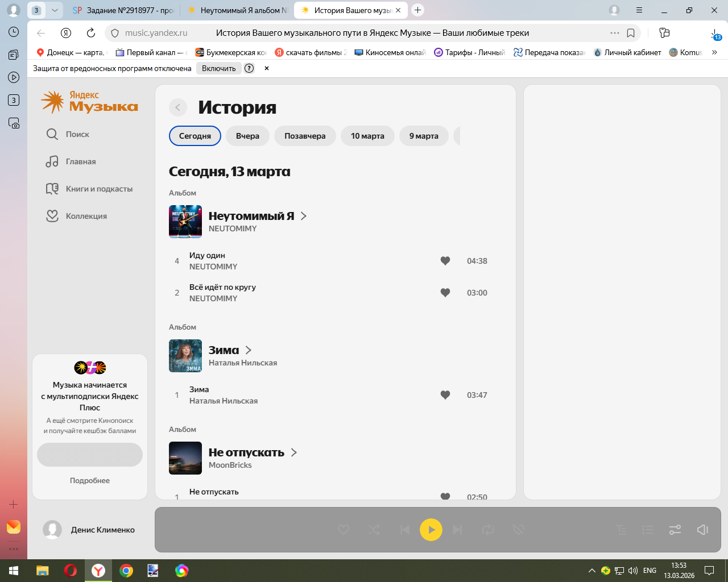Open screenshot tool in browser side panel
This screenshot has width=728, height=582.
[14, 123]
